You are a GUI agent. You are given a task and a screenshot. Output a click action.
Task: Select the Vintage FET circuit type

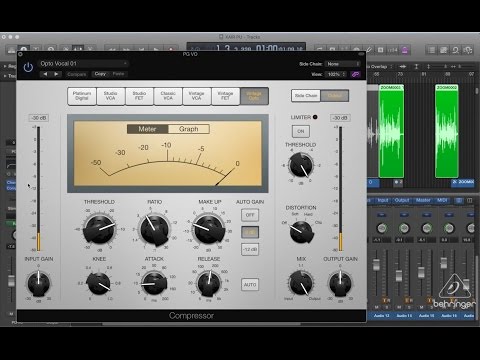pos(225,96)
